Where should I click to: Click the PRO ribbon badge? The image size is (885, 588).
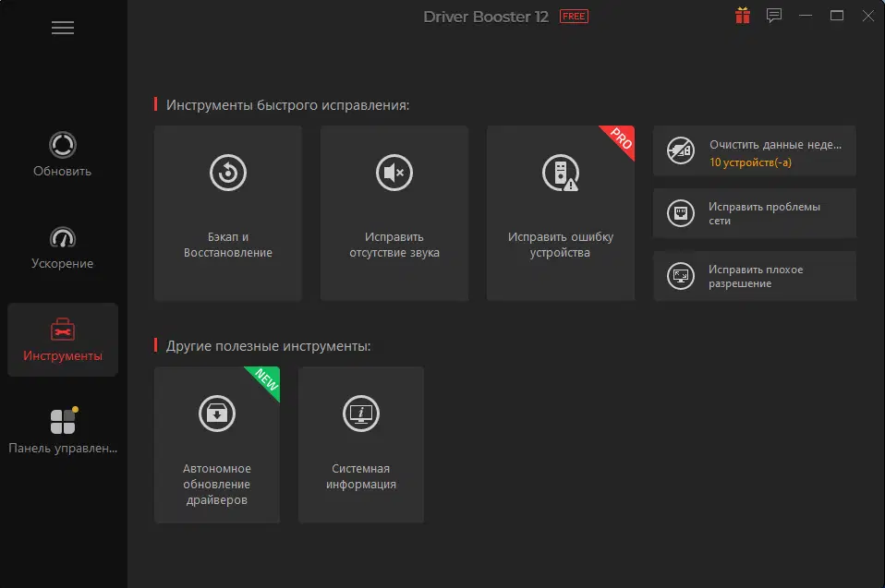pyautogui.click(x=620, y=139)
